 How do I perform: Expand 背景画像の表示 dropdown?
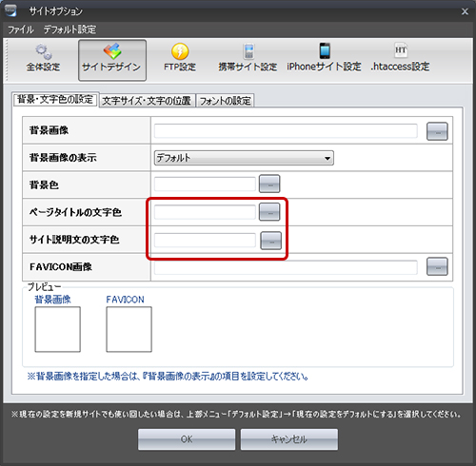244,158
